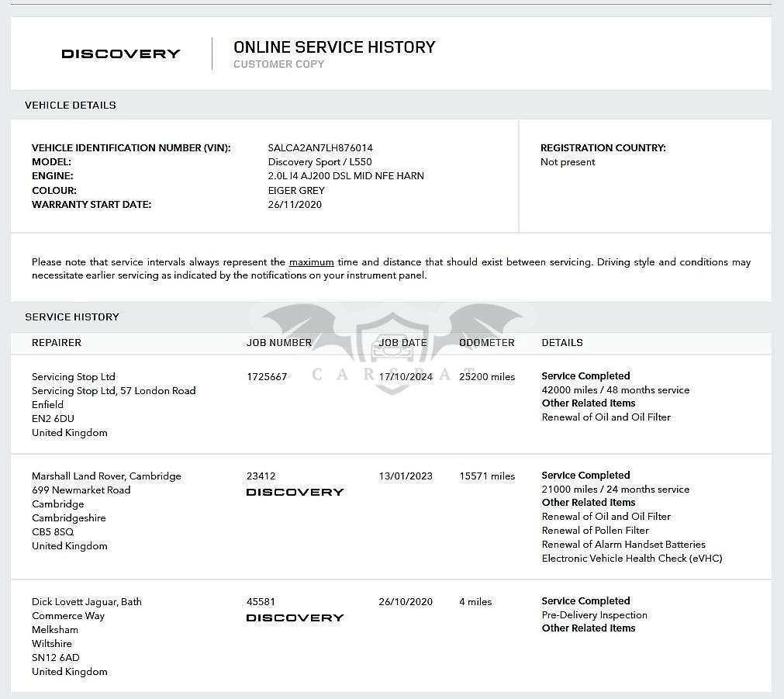Click the JOB DATE column header
The image size is (784, 699).
point(403,342)
